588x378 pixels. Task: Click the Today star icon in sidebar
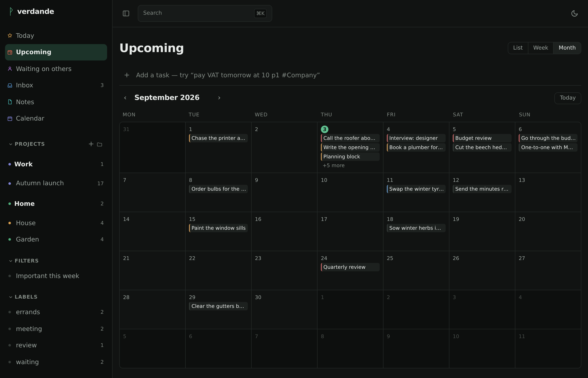[x=10, y=35]
